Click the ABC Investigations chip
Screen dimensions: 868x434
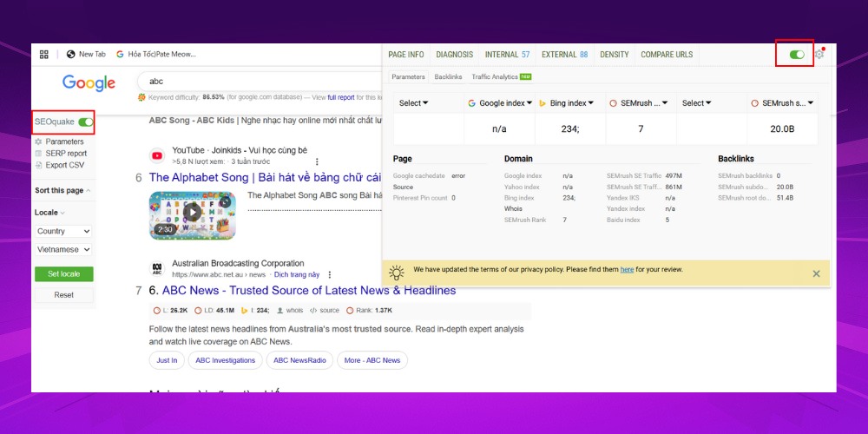(226, 360)
